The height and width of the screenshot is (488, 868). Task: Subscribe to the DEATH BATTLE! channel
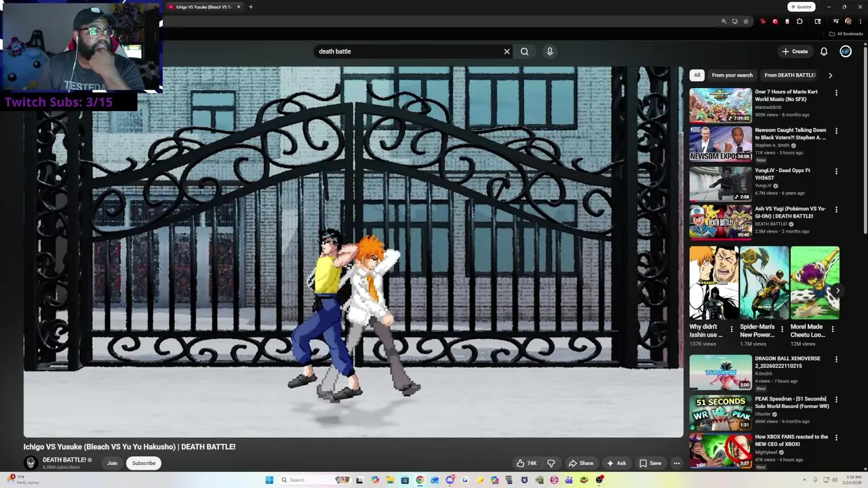(x=144, y=464)
